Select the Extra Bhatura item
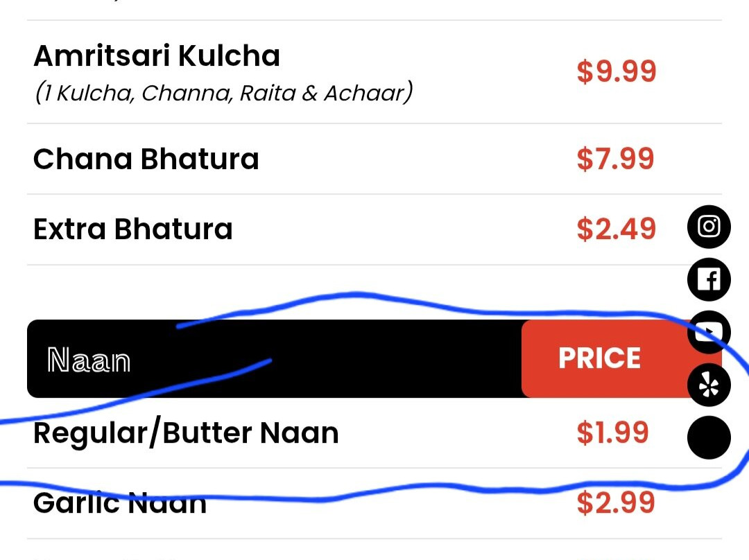The height and width of the screenshot is (560, 749). pyautogui.click(x=132, y=229)
